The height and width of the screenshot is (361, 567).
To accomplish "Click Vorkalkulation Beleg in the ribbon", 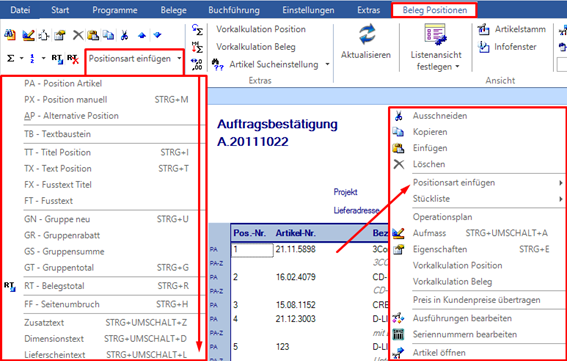I will tap(256, 47).
